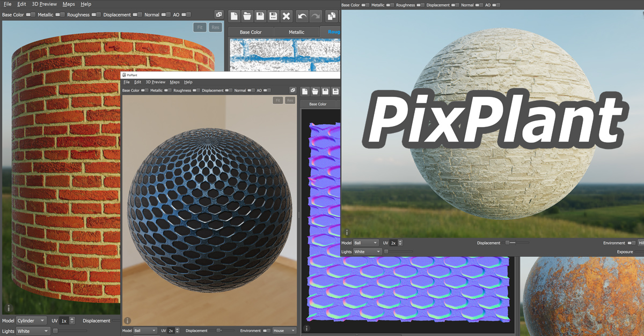Click the Save icon in the toolbar
The width and height of the screenshot is (644, 336).
(260, 16)
